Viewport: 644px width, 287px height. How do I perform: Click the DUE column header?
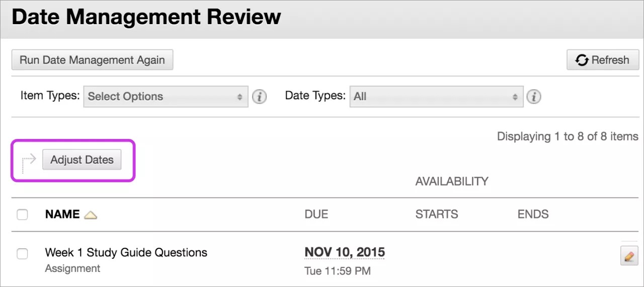click(x=316, y=214)
